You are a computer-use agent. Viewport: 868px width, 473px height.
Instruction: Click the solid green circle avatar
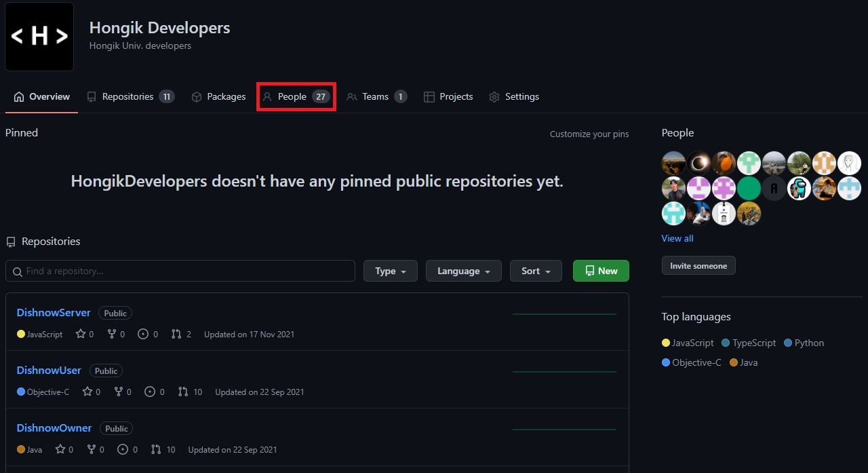[x=749, y=188]
